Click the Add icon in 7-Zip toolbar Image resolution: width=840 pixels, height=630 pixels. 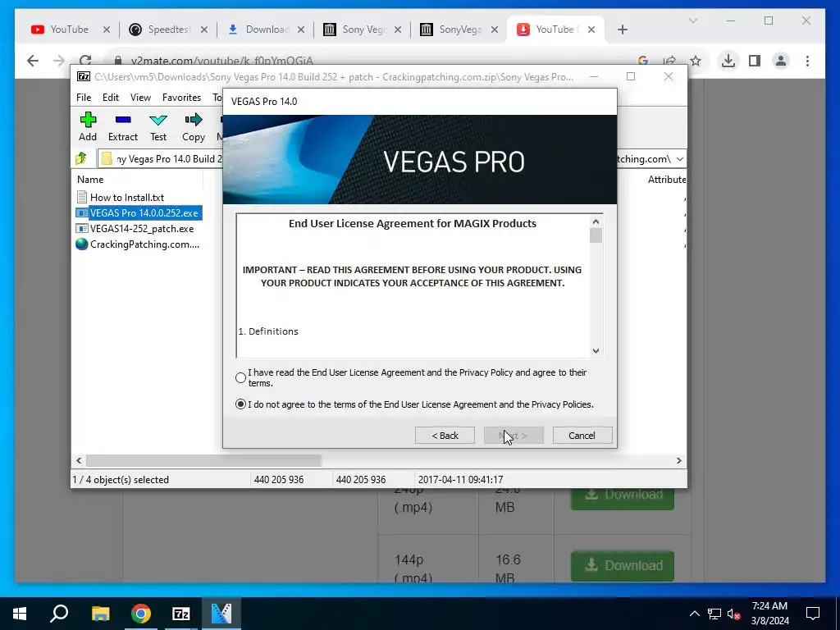coord(88,126)
